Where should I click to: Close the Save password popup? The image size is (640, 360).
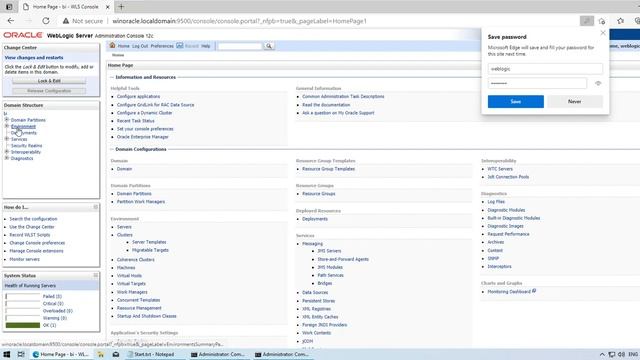pyautogui.click(x=603, y=33)
